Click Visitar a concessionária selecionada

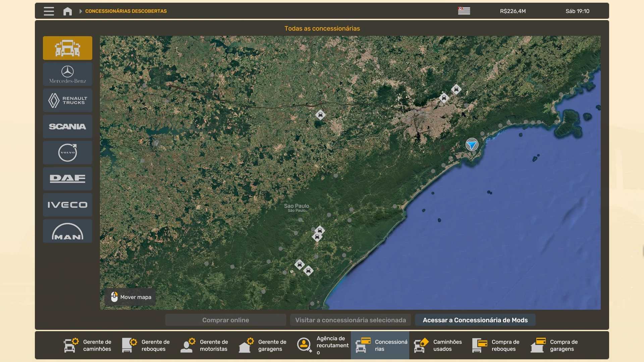pos(350,320)
